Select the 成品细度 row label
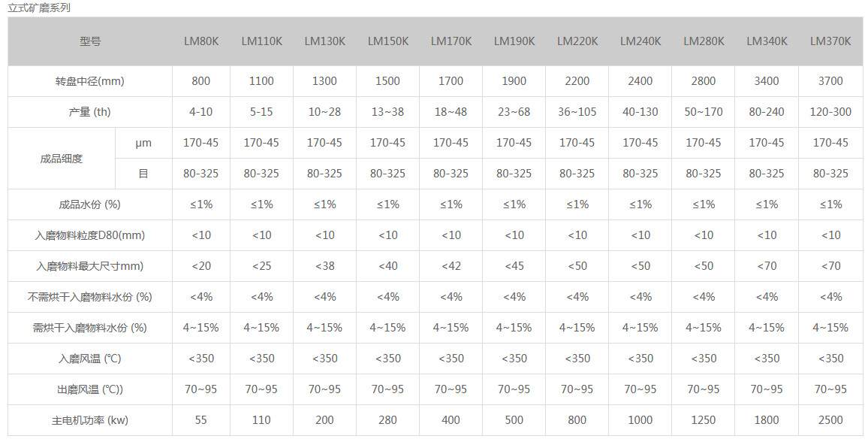Viewport: 868px width, 442px height. coord(62,159)
